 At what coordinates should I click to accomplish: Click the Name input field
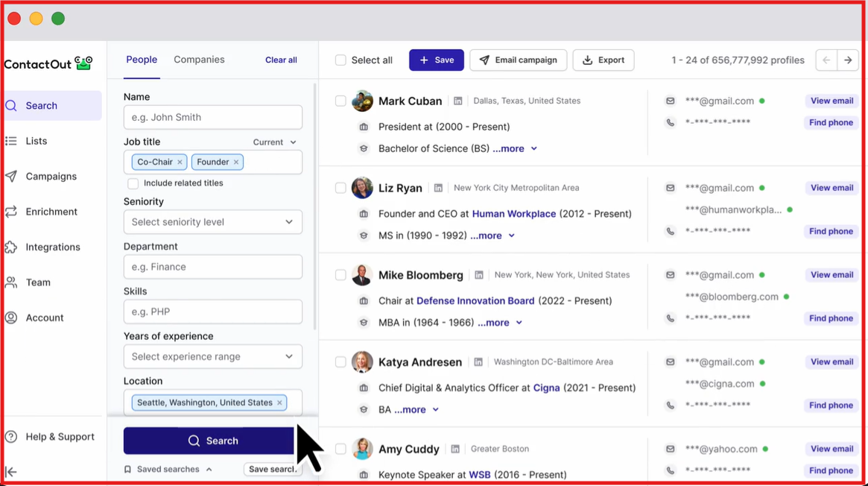point(212,117)
